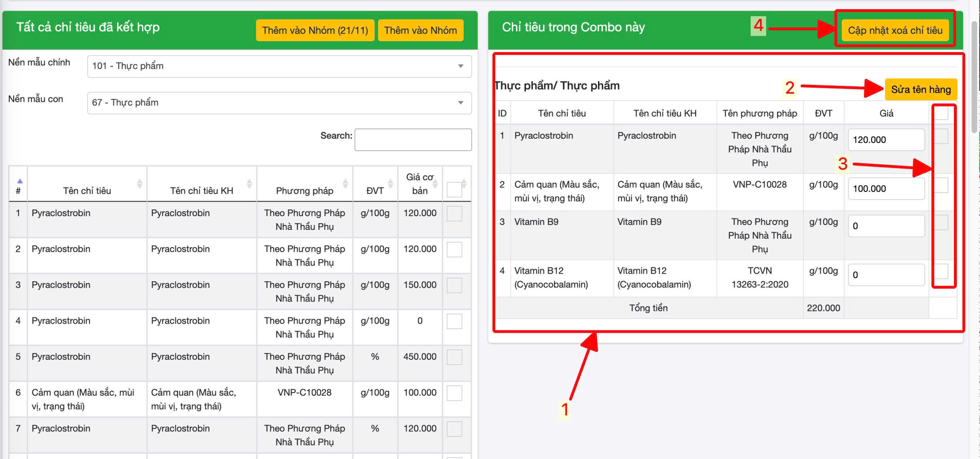Viewport: 980px width, 459px height.
Task: Click the Thêm vào Nhóm (21/11) button
Action: point(315,30)
